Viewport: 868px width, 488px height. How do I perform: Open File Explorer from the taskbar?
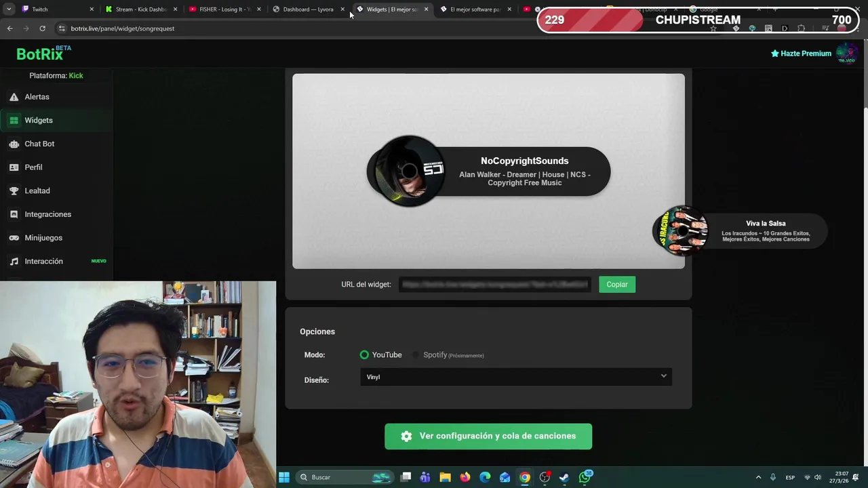pyautogui.click(x=445, y=477)
